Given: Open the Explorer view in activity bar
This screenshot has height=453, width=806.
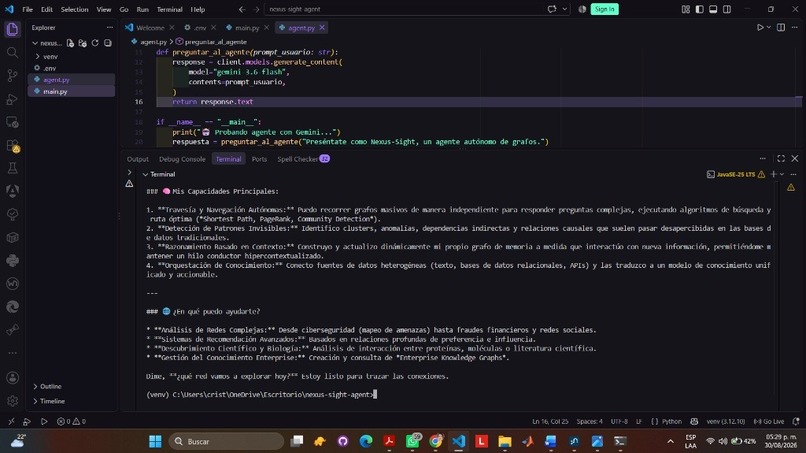Looking at the screenshot, I should (12, 29).
